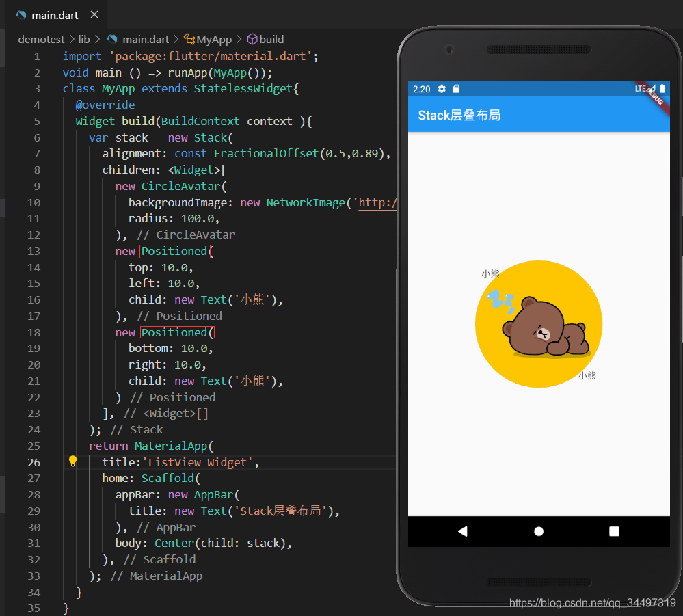The height and width of the screenshot is (616, 683).
Task: Tap the Stack层叠布局 app bar title
Action: pyautogui.click(x=459, y=116)
